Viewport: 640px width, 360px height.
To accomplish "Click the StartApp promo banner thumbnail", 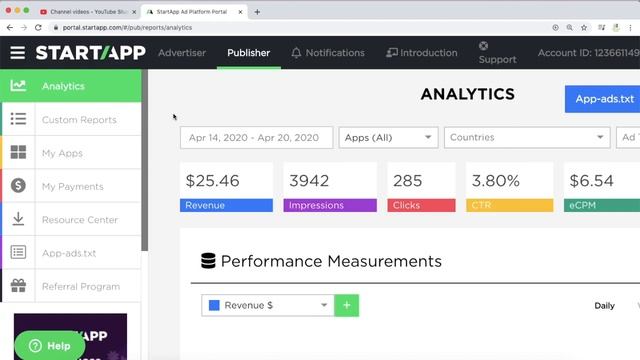I will tap(70, 336).
